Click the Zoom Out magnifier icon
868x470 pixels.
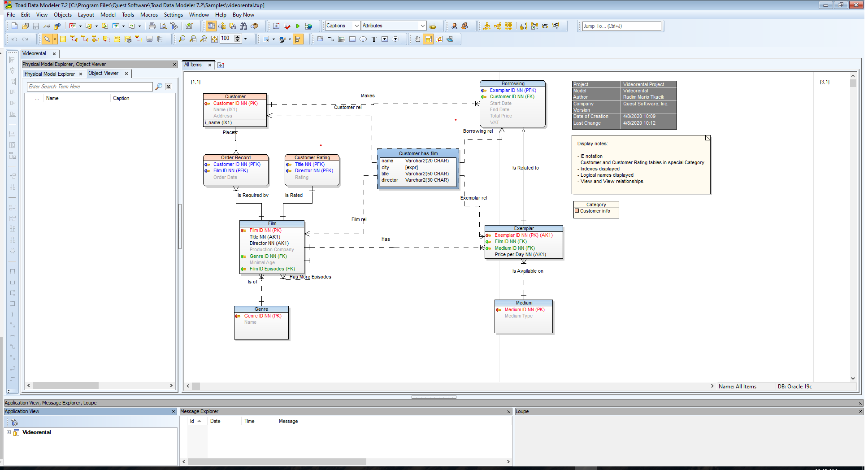[x=193, y=39]
